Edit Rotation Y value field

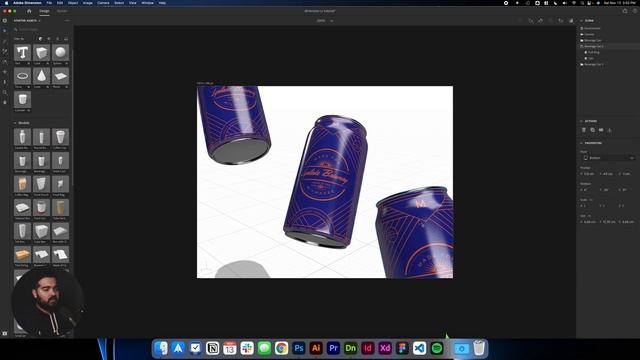click(x=606, y=190)
